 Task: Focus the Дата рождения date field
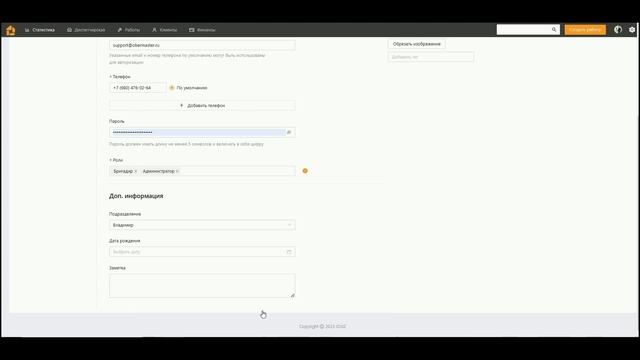tap(202, 252)
